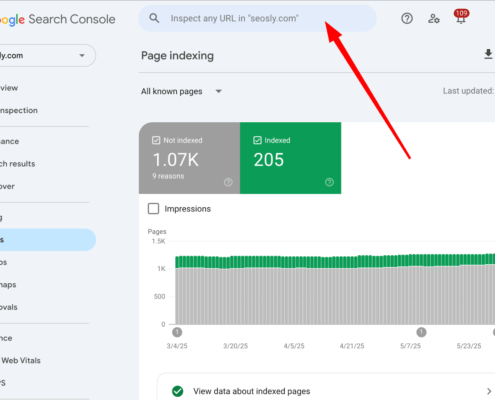Toggle the Not indexed checkbox

click(156, 140)
